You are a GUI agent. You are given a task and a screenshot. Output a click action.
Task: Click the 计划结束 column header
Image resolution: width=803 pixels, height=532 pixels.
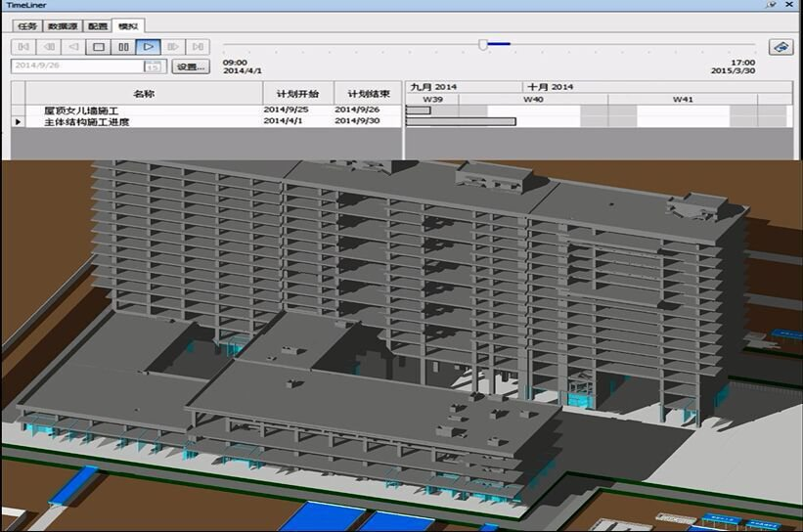368,94
